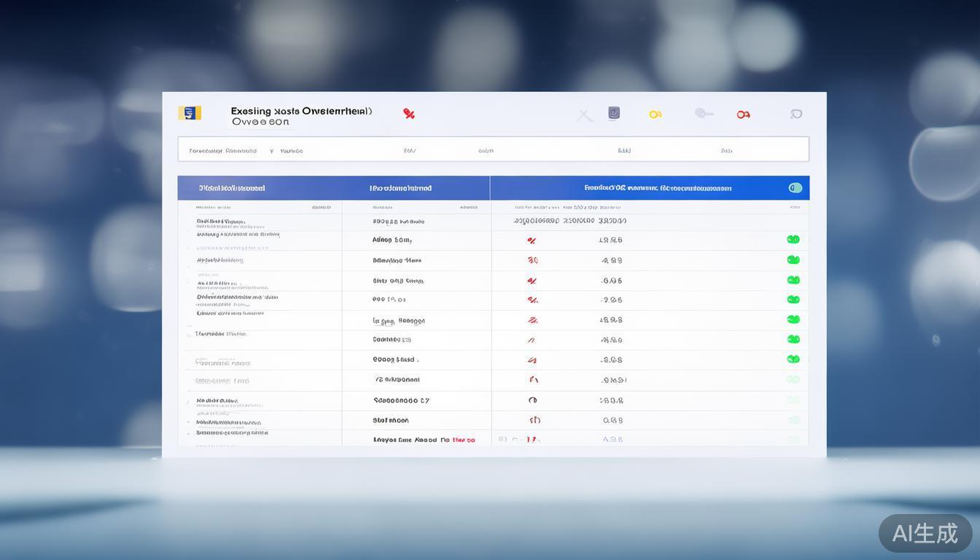Select the first blue table header column

point(232,188)
